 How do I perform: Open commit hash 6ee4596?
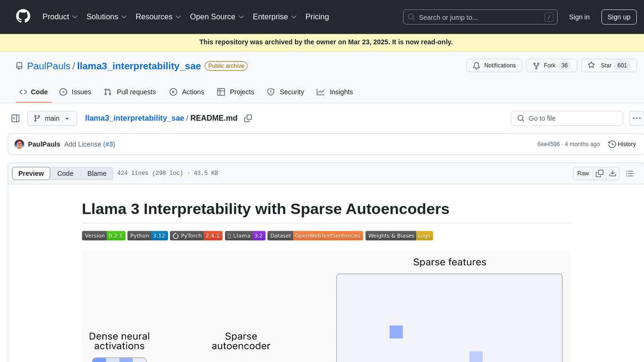tap(548, 144)
